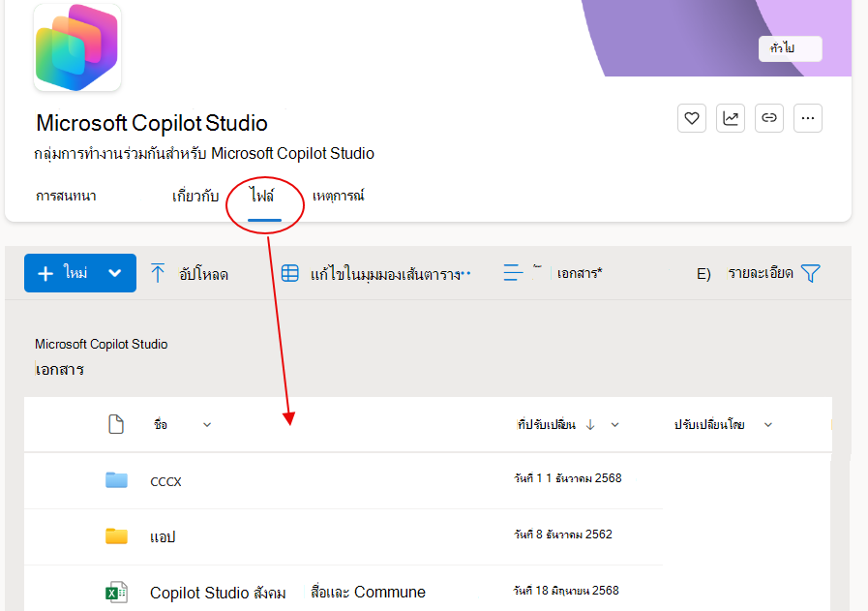Open the CCCX folder name
This screenshot has width=868, height=611.
tap(165, 482)
